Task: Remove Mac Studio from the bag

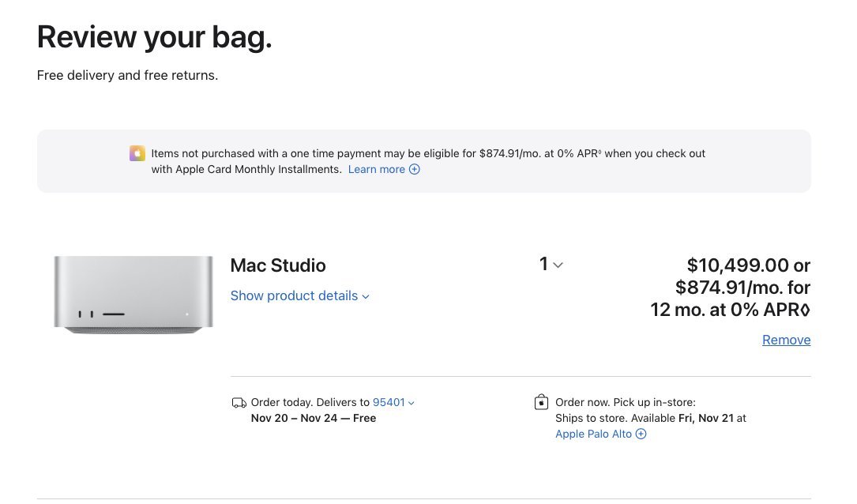Action: (786, 340)
